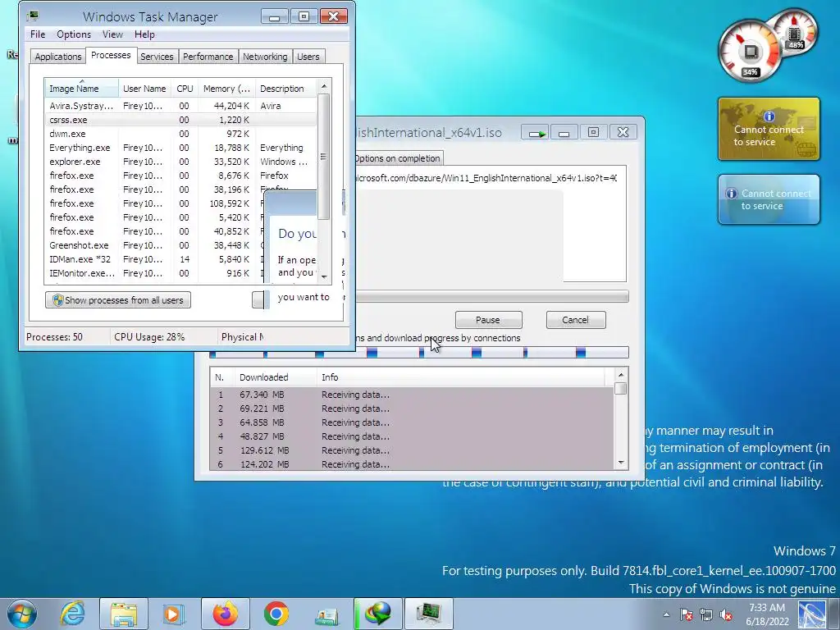Click the volume speaker tray icon
The height and width of the screenshot is (630, 840).
pyautogui.click(x=727, y=614)
